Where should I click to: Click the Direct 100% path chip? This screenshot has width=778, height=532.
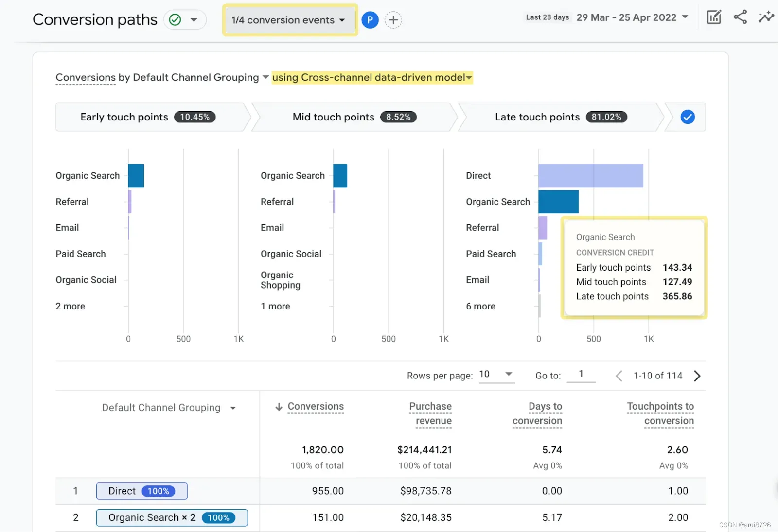coord(142,491)
